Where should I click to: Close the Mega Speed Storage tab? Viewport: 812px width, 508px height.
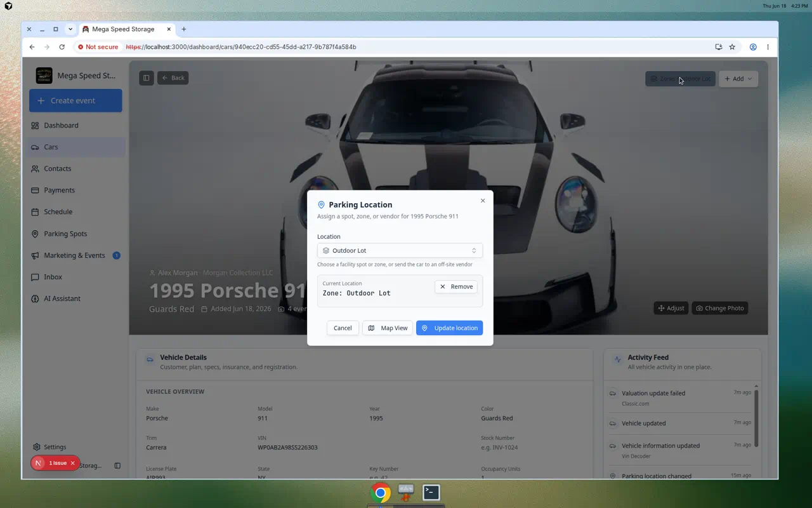point(169,29)
